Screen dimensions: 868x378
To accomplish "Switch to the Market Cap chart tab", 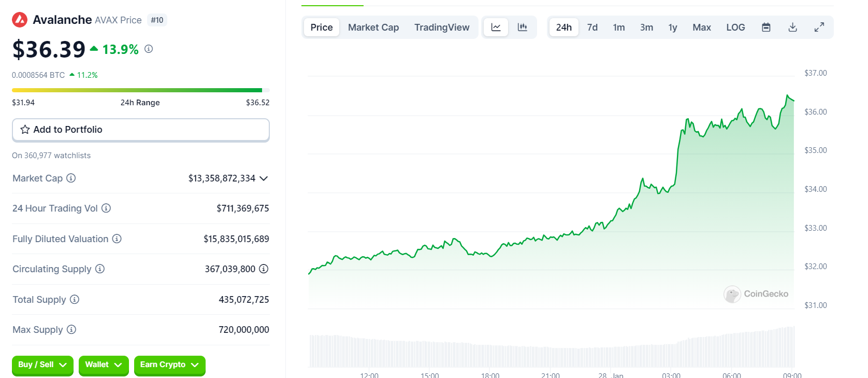I will 373,27.
